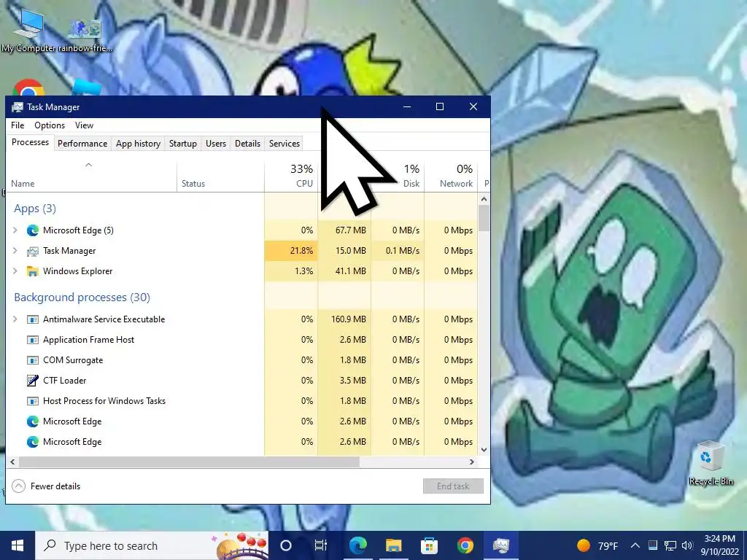Screen dimensions: 747x560
Task: Click the End task button
Action: [453, 486]
